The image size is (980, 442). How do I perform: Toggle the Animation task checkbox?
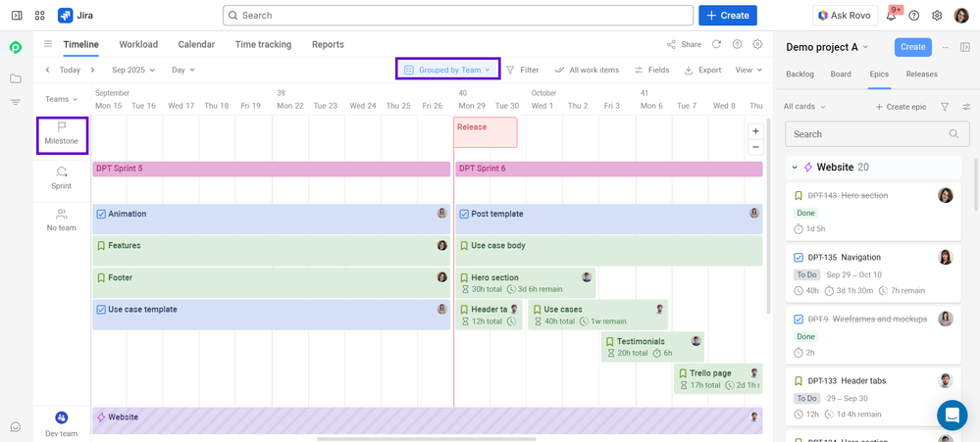pos(101,214)
